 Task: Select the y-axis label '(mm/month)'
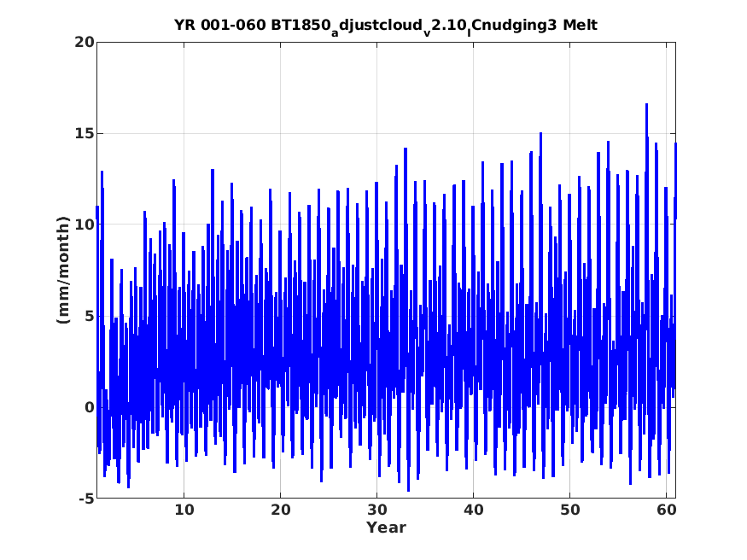point(63,270)
